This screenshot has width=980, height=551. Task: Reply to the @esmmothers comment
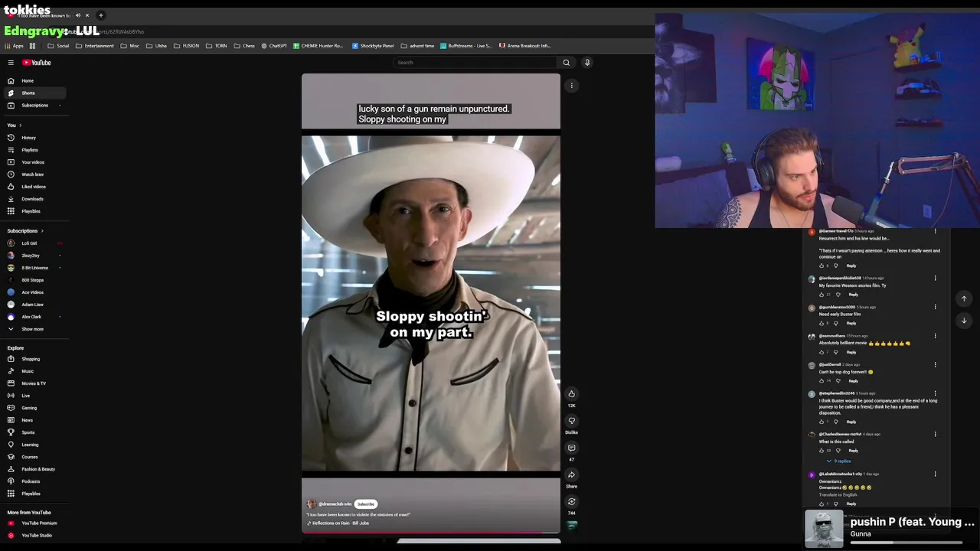(x=851, y=352)
